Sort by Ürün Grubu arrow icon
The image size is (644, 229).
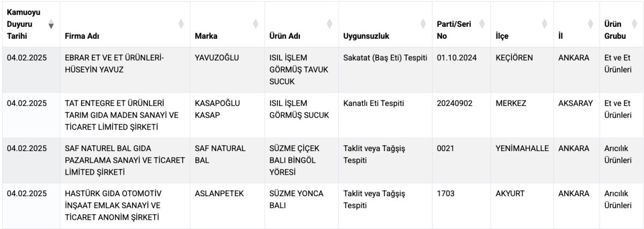click(635, 24)
